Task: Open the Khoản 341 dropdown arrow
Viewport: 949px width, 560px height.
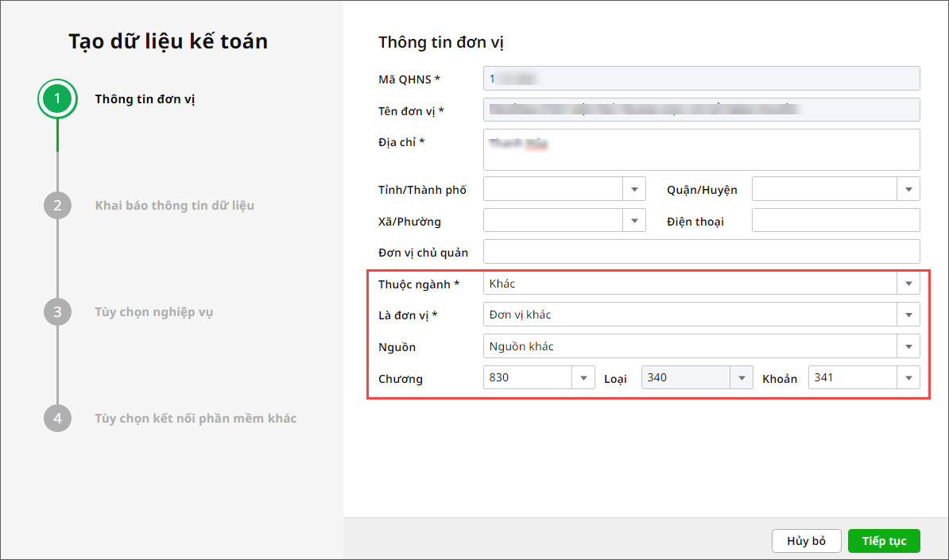Action: coord(908,378)
